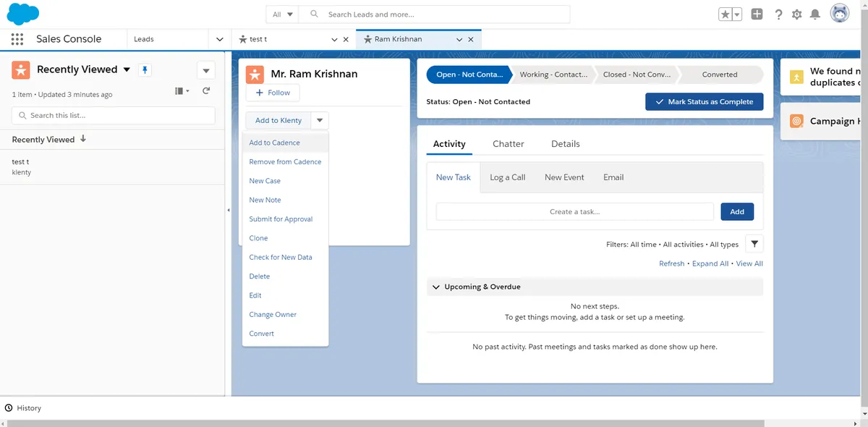Select the Working - Contacted path stage
Viewport: 868px width, 427px height.
click(x=553, y=75)
